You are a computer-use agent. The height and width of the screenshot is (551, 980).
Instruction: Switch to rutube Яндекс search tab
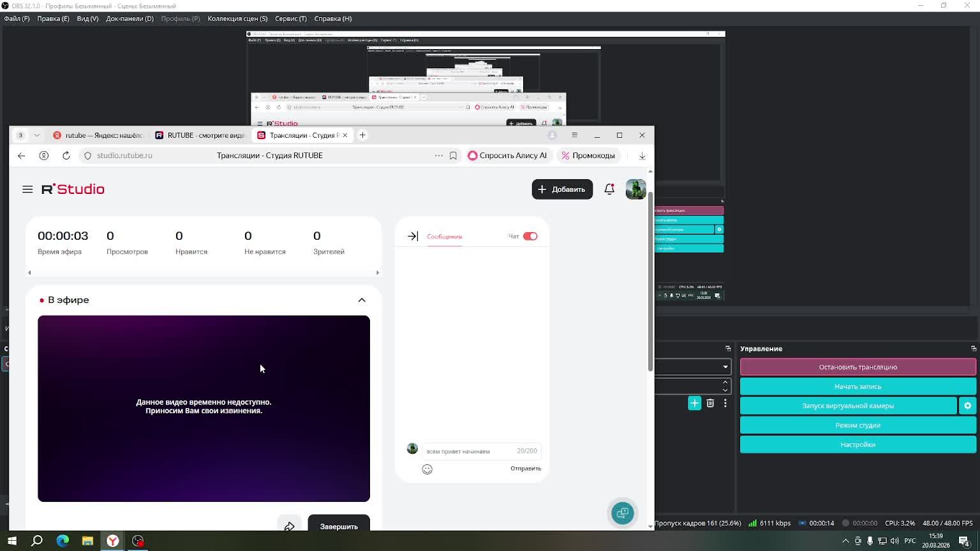tap(98, 135)
